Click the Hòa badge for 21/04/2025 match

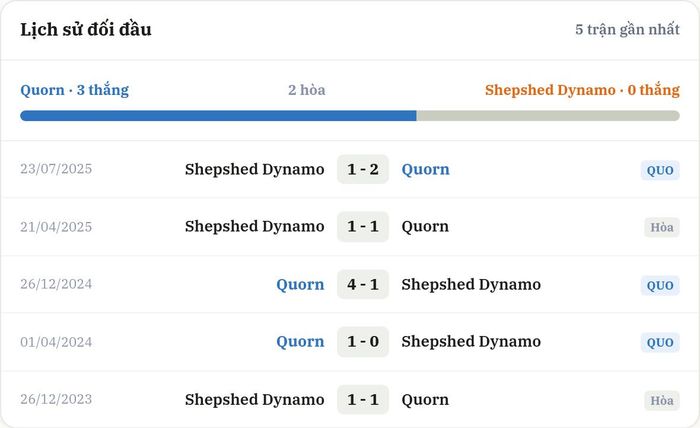click(662, 227)
